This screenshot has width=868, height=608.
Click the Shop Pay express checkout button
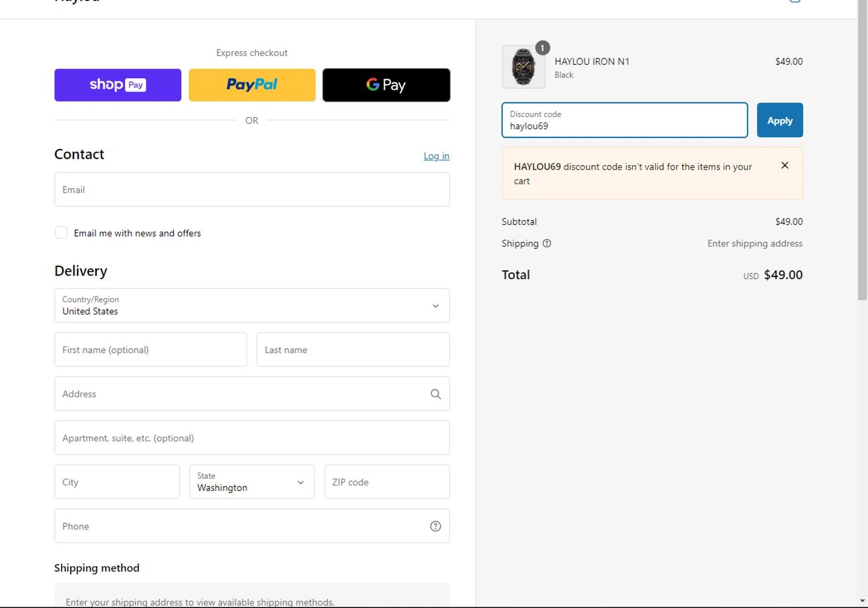click(x=117, y=85)
